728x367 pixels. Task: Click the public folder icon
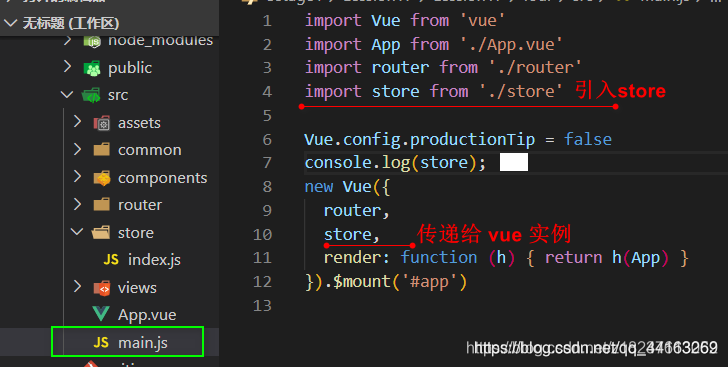92,68
